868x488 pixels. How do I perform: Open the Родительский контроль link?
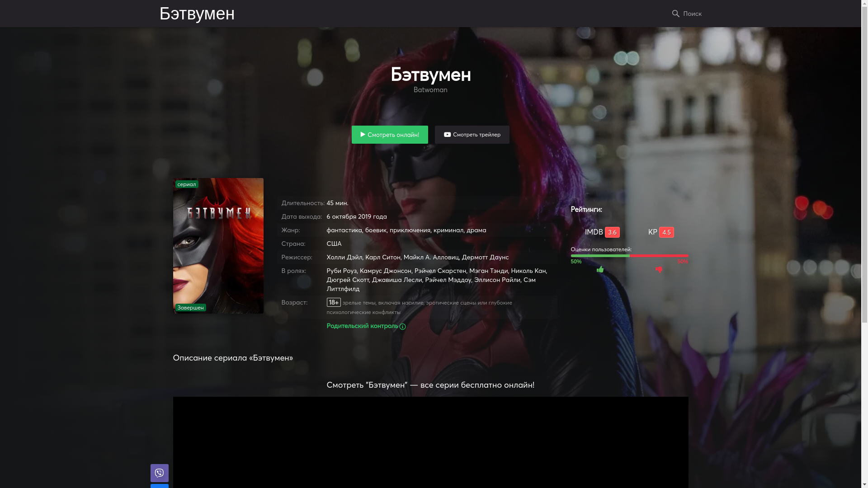pyautogui.click(x=362, y=326)
